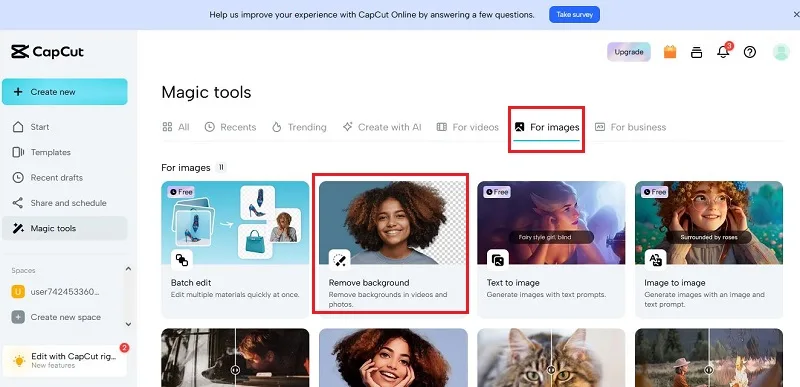Open the Text to image thumbnail
This screenshot has height=387, width=800.
pos(551,222)
